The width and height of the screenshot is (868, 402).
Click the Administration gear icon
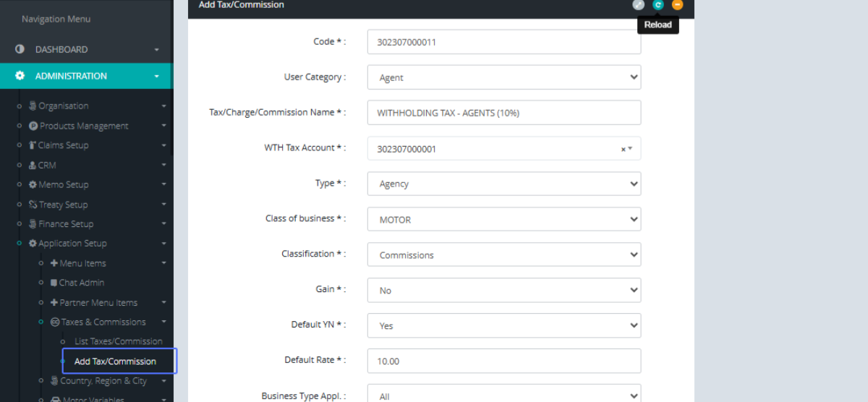coord(20,76)
